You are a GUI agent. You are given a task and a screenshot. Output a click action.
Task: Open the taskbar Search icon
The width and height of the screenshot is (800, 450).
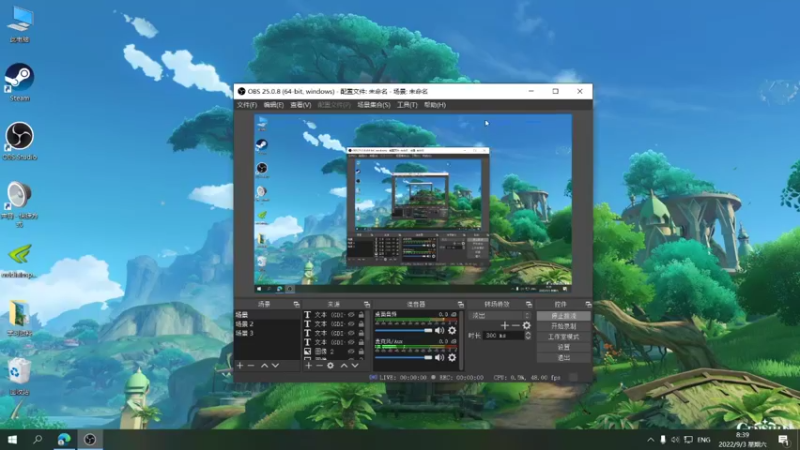[37, 439]
